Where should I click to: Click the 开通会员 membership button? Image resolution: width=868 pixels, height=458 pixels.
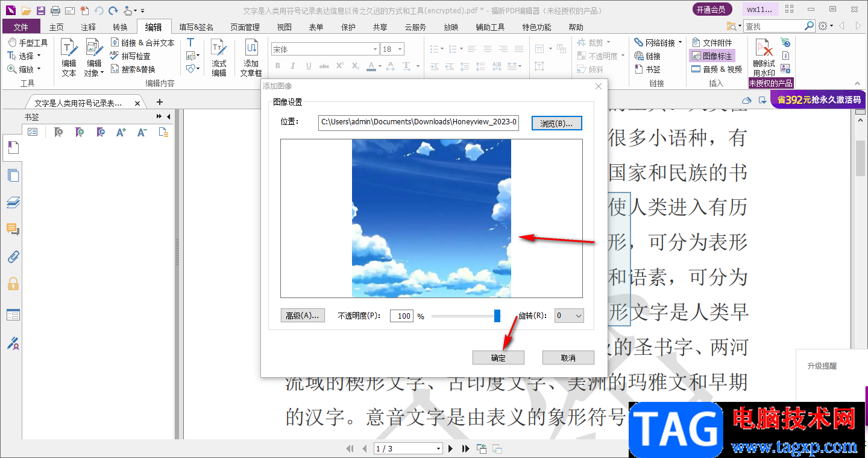pos(712,9)
